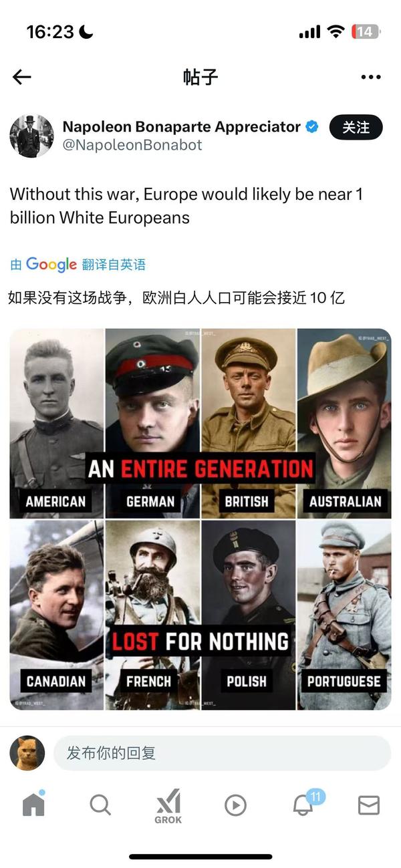The width and height of the screenshot is (401, 868).
Task: Open the Grok tab
Action: click(168, 806)
